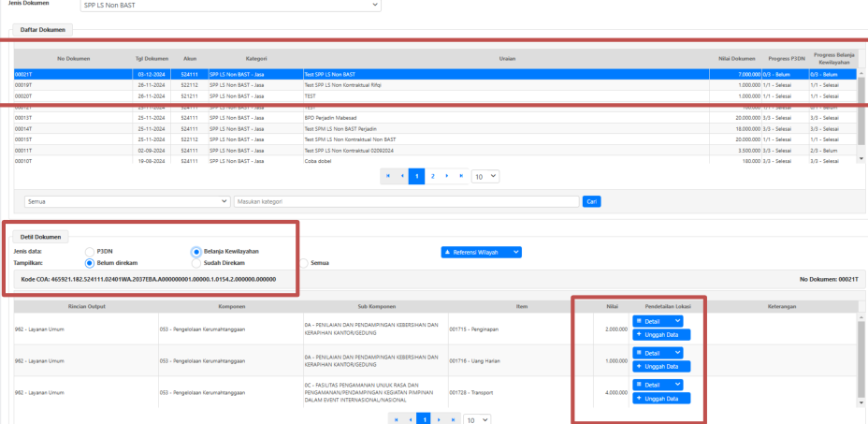This screenshot has width=868, height=424.
Task: Go to first page in document list pagination
Action: [x=388, y=176]
